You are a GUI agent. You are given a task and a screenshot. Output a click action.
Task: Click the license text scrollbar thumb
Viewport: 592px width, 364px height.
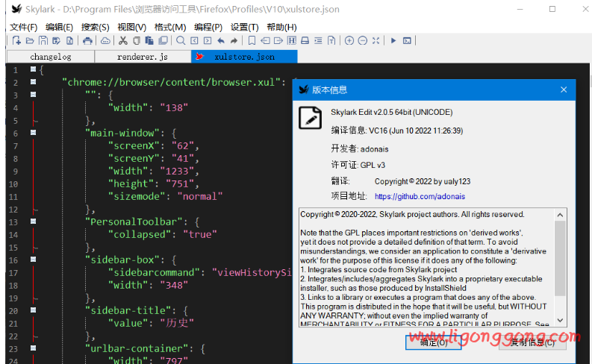pyautogui.click(x=560, y=259)
